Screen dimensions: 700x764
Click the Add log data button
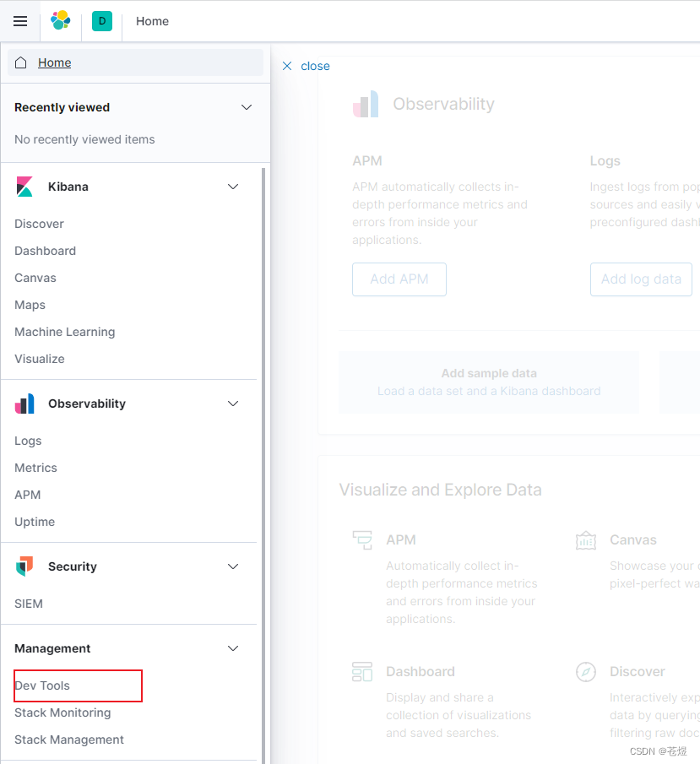tap(641, 279)
